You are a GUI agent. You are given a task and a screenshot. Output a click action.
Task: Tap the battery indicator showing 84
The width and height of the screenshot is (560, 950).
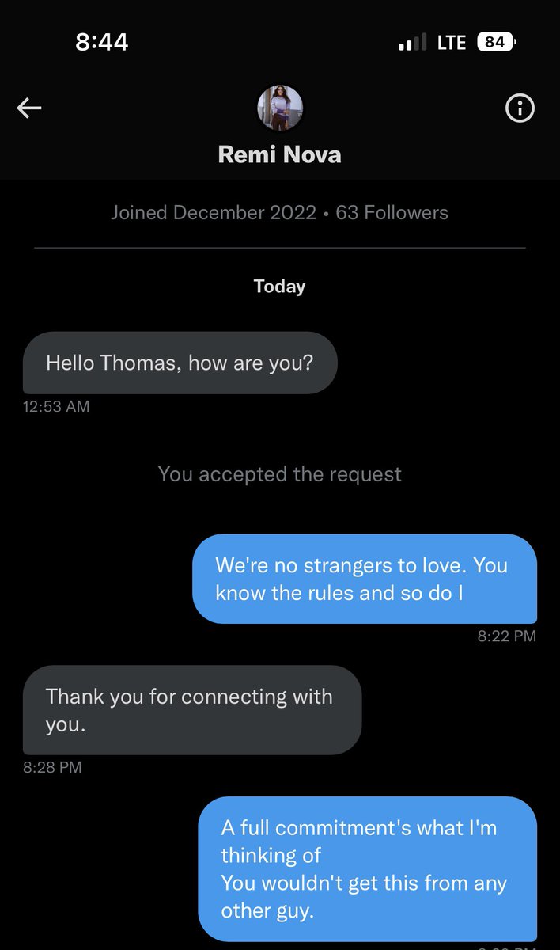[x=497, y=42]
